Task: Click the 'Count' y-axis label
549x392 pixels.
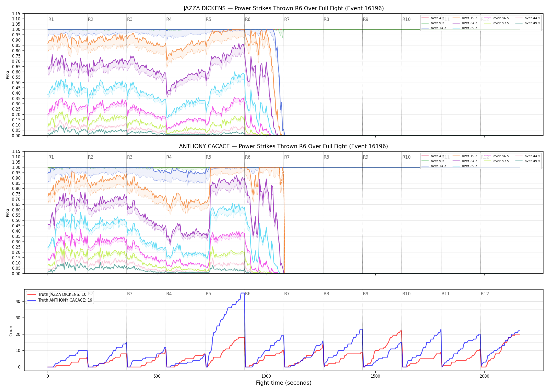Action: 11,330
